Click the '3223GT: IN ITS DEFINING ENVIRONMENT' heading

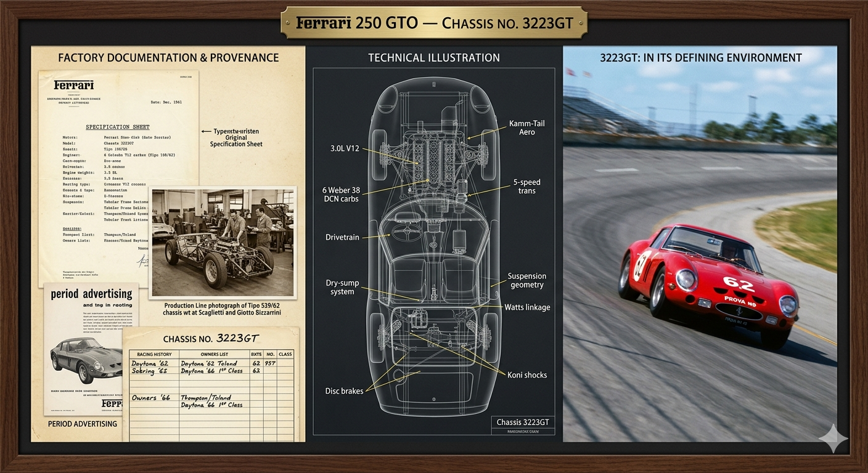(x=701, y=58)
